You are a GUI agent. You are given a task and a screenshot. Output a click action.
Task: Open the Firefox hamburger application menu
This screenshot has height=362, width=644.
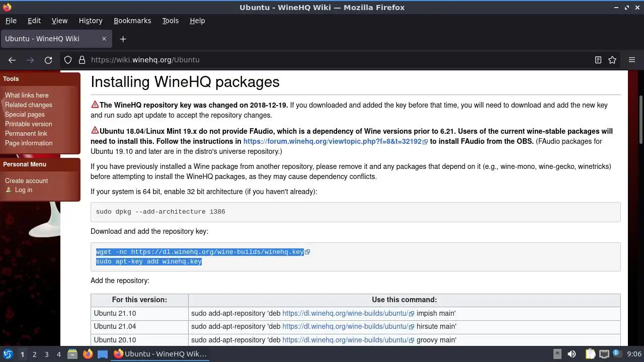[632, 60]
